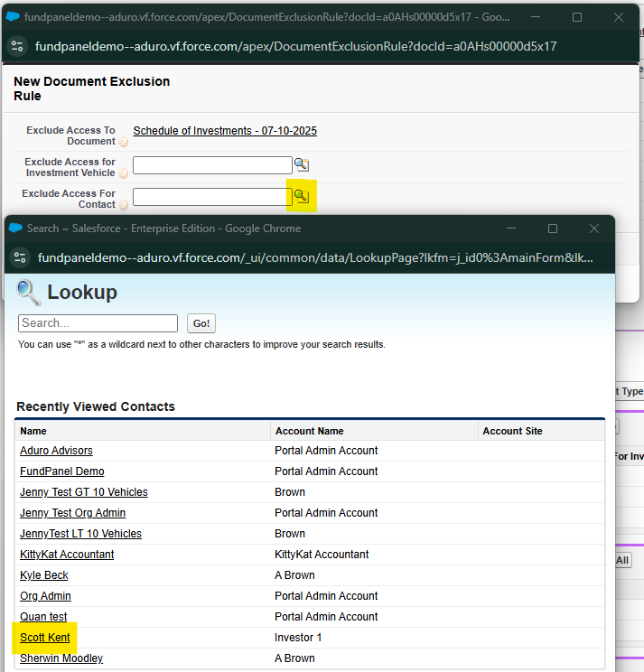Click A Brown account in Sherwin Moodley row
This screenshot has width=644, height=672.
coord(294,658)
